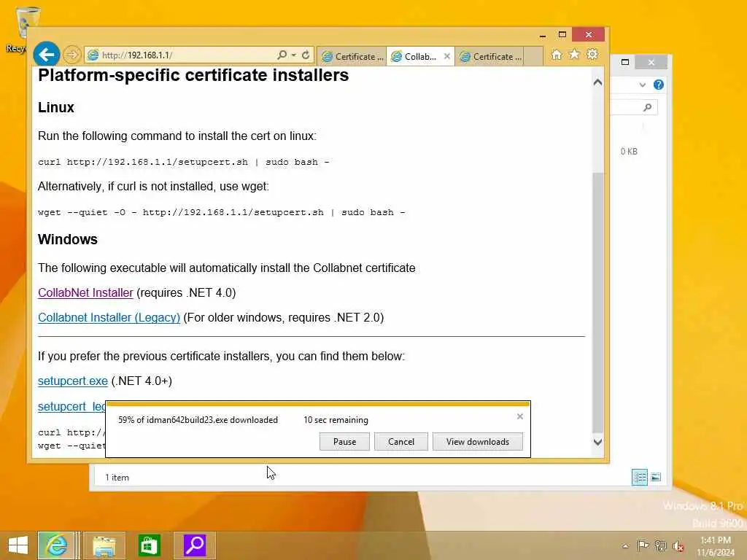
Task: Open the Favorites star icon
Action: pos(574,54)
